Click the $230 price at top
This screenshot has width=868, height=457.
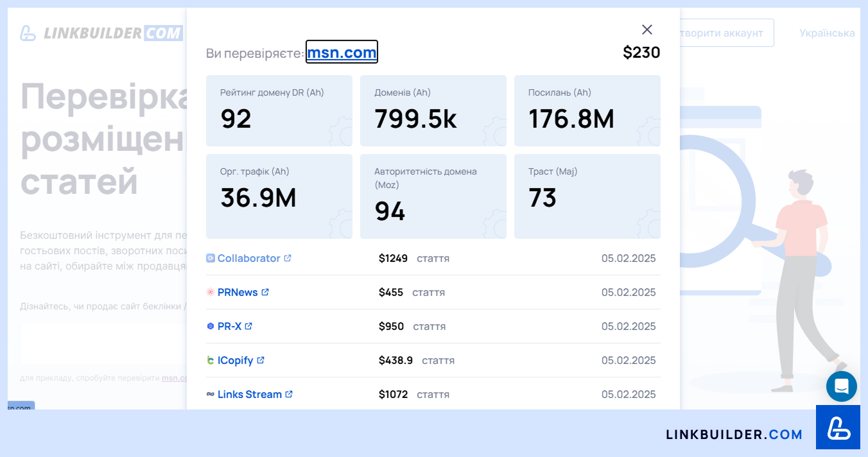641,53
